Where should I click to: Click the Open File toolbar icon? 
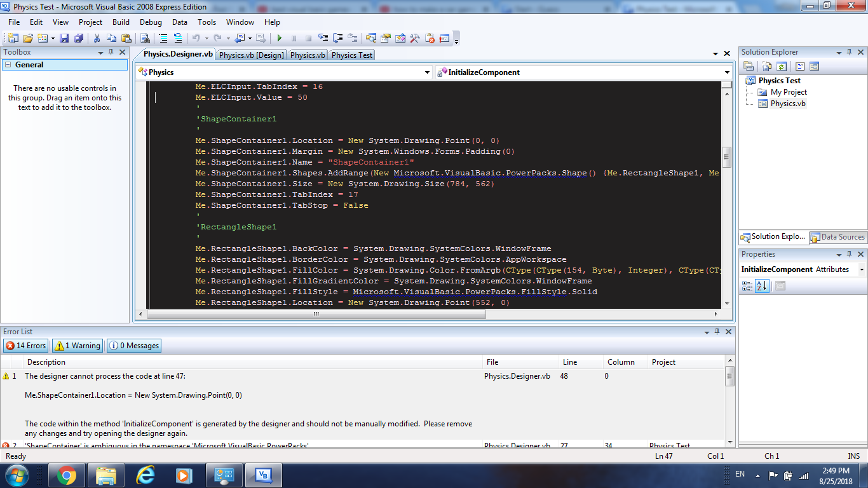pos(28,38)
